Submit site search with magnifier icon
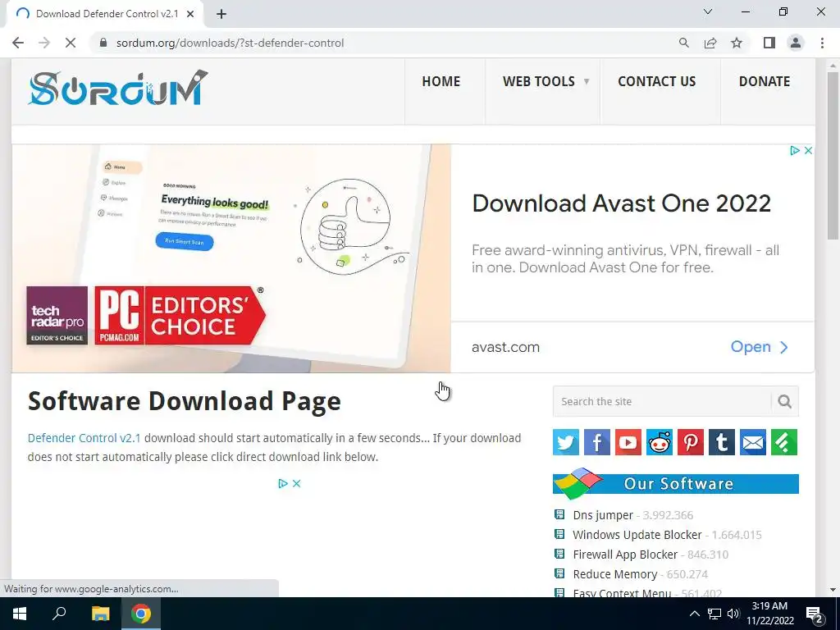The width and height of the screenshot is (840, 630). [x=785, y=401]
